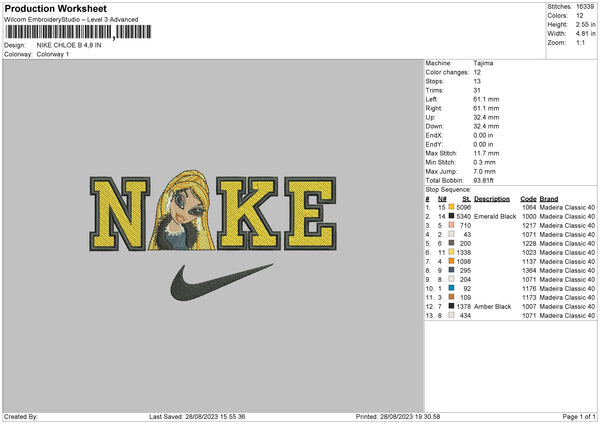Click the St. column header
Screen dimensions: 600x424
coord(466,199)
